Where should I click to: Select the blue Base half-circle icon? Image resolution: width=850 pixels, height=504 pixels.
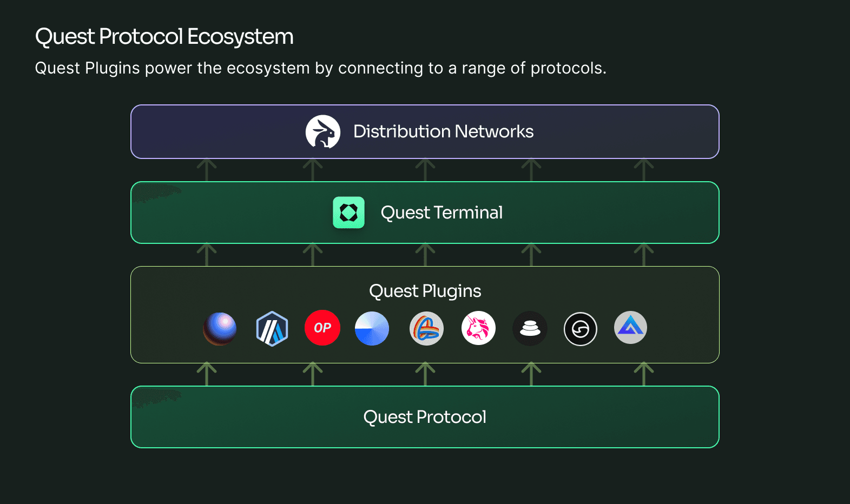[372, 328]
